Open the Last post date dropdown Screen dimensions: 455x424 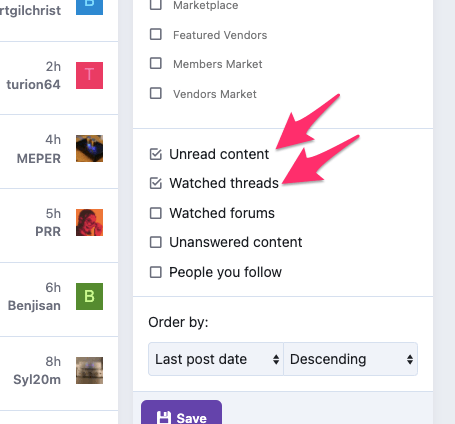coord(216,359)
